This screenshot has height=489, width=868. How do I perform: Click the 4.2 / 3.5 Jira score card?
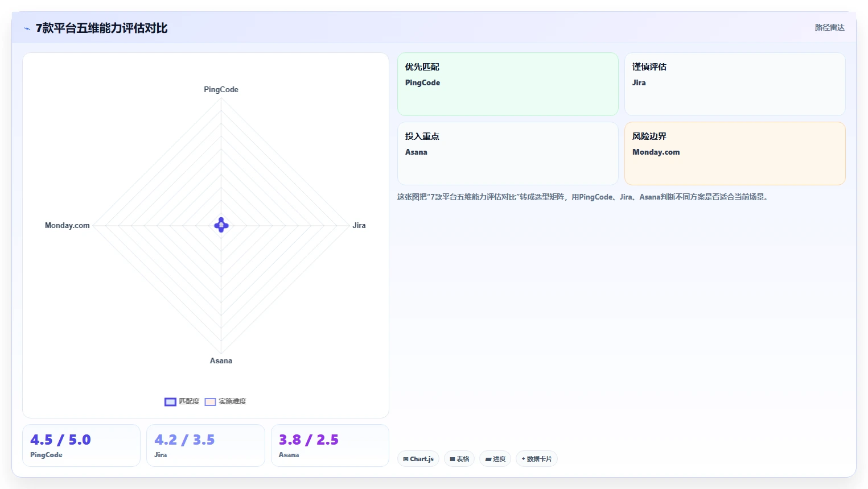pyautogui.click(x=205, y=445)
